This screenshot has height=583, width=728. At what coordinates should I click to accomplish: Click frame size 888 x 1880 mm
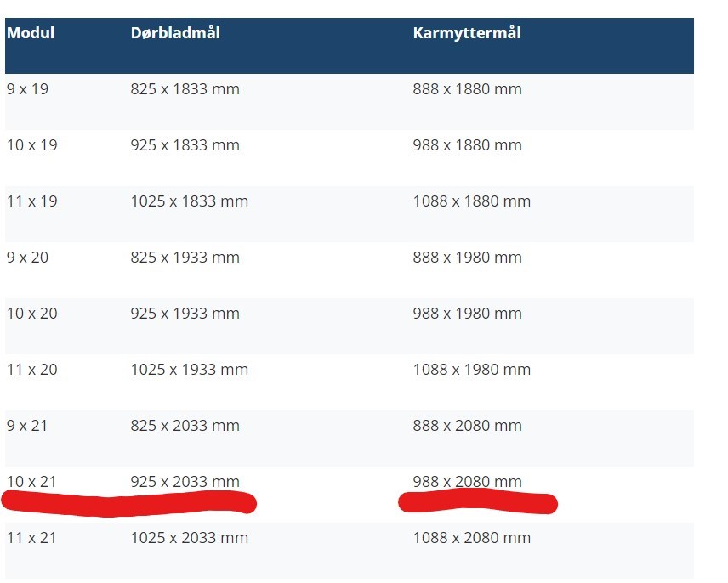(x=467, y=89)
